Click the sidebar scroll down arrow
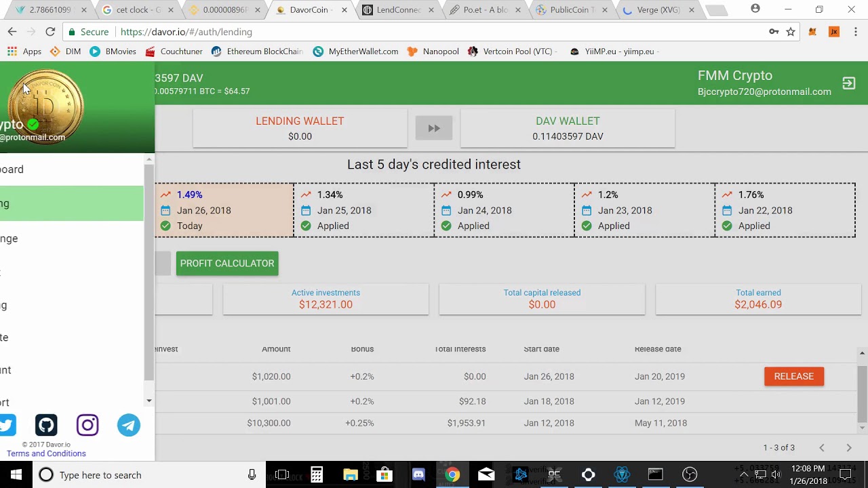This screenshot has width=868, height=488. point(149,401)
